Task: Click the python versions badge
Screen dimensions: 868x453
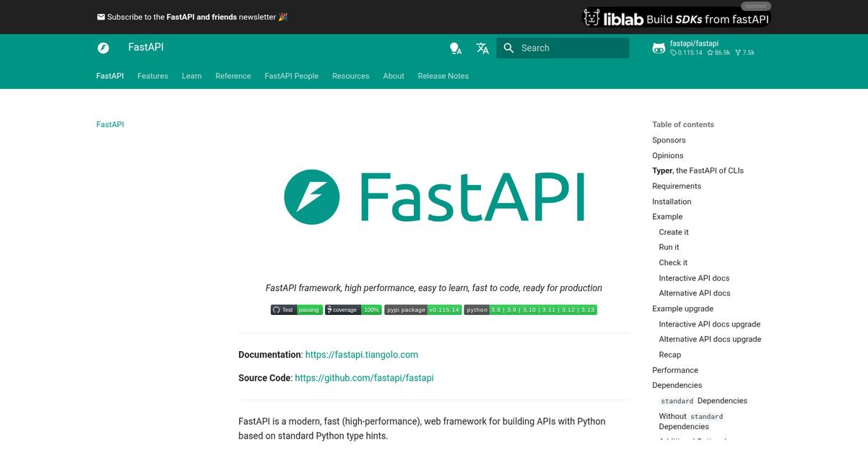Action: tap(531, 309)
